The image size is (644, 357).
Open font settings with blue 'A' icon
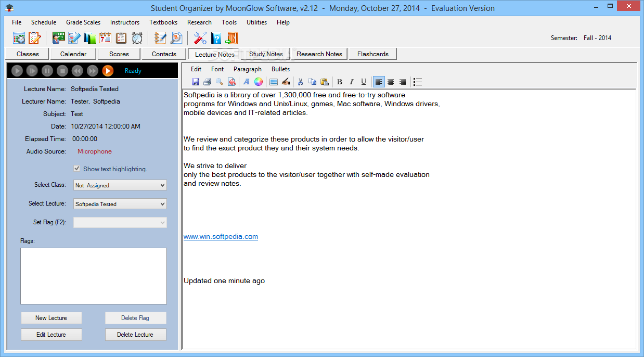coord(247,82)
